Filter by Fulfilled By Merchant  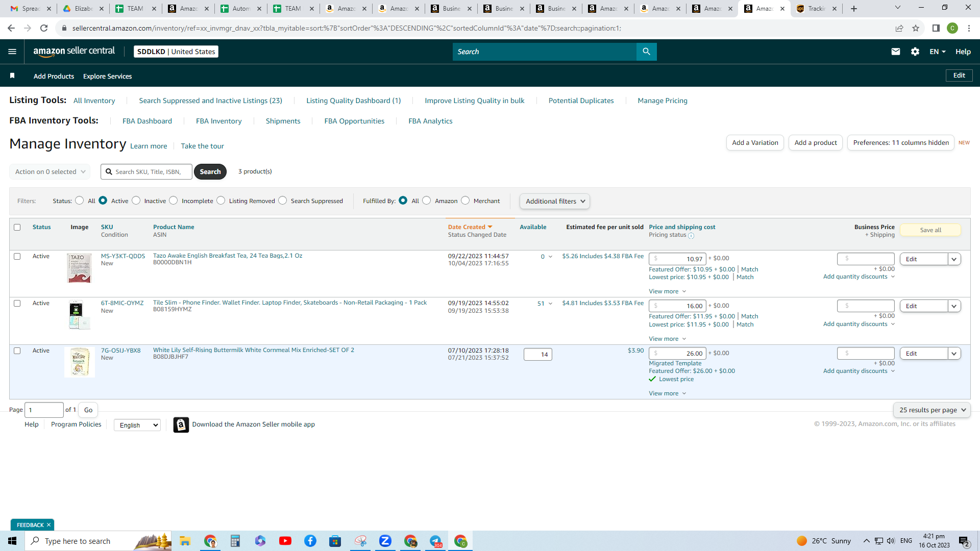point(465,201)
